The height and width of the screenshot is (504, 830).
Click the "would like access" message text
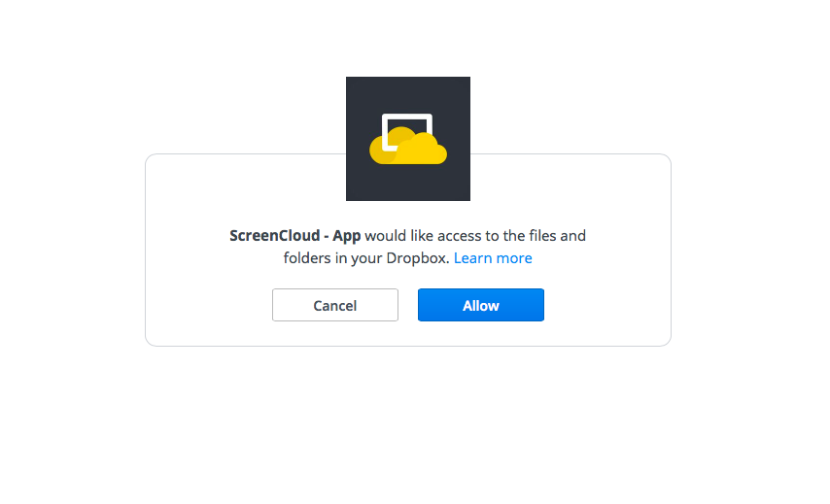[424, 236]
